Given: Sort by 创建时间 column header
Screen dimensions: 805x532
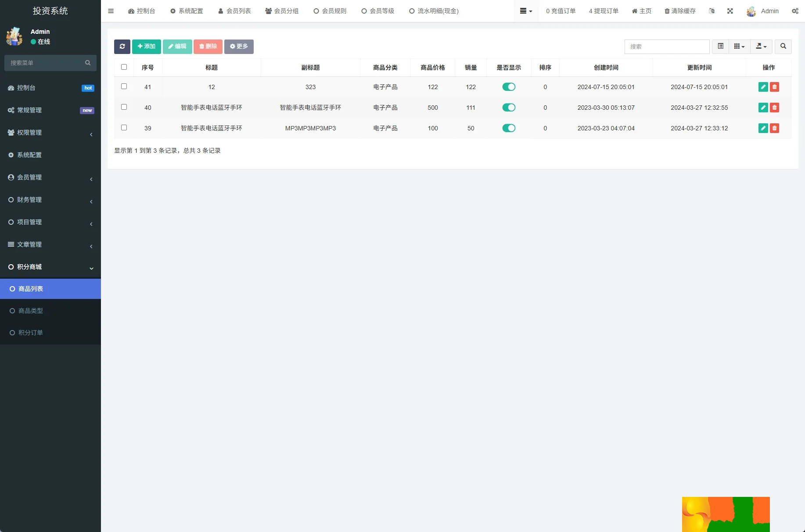Looking at the screenshot, I should (x=606, y=68).
